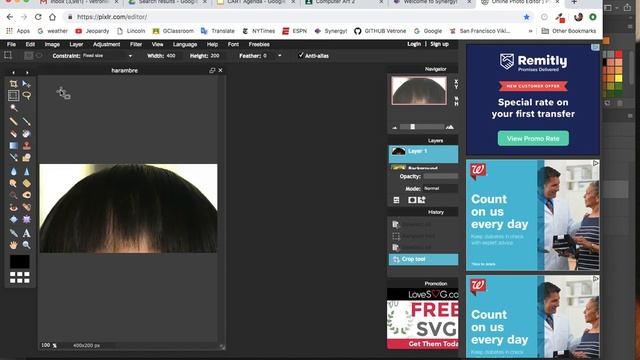640x360 pixels.
Task: Click the bookmark star in address bar
Action: pyautogui.click(x=527, y=17)
